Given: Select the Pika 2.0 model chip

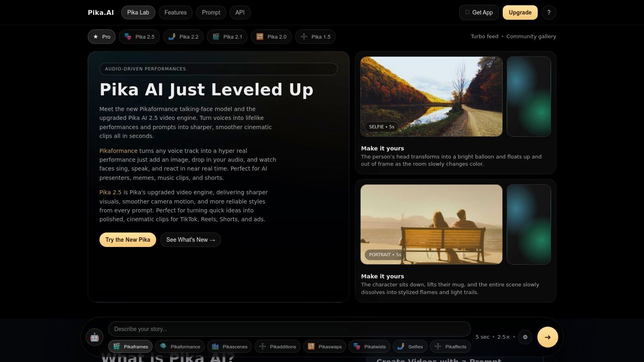Looking at the screenshot, I should pos(271,37).
